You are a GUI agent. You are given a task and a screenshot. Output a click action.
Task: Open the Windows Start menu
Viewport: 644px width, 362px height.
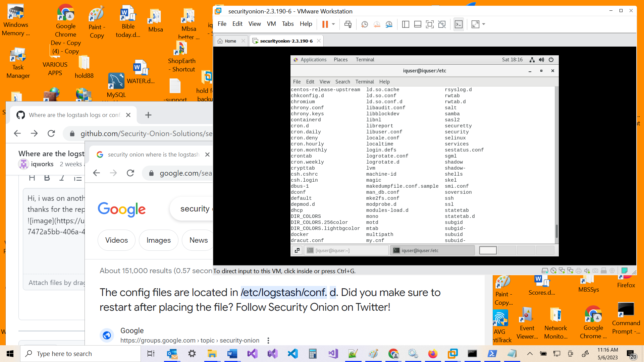[x=10, y=354]
